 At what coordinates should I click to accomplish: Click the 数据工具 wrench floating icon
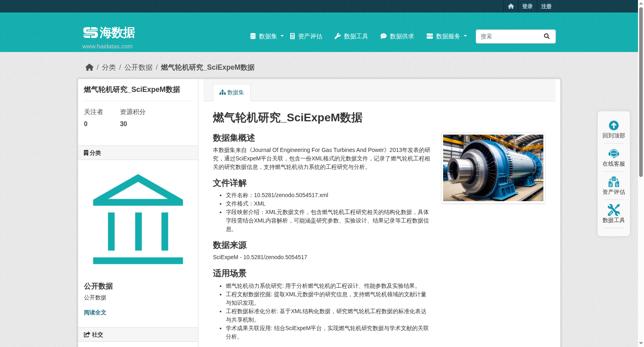(x=614, y=210)
